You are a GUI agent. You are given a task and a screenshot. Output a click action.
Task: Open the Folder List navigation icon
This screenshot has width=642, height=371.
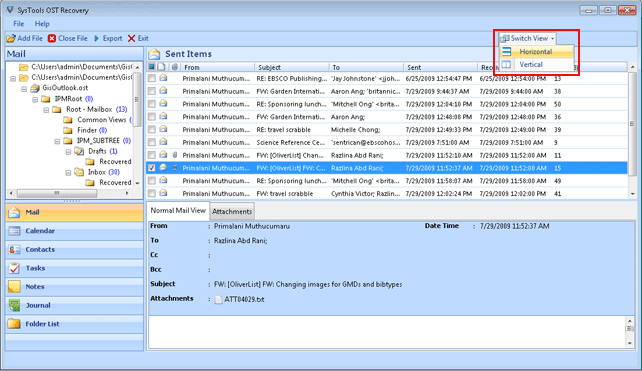[14, 324]
